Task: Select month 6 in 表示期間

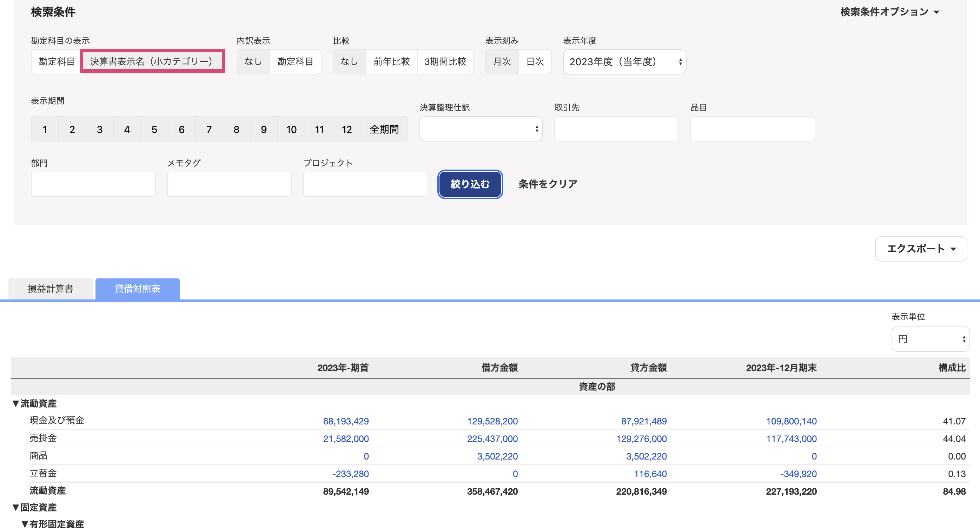Action: pos(182,129)
